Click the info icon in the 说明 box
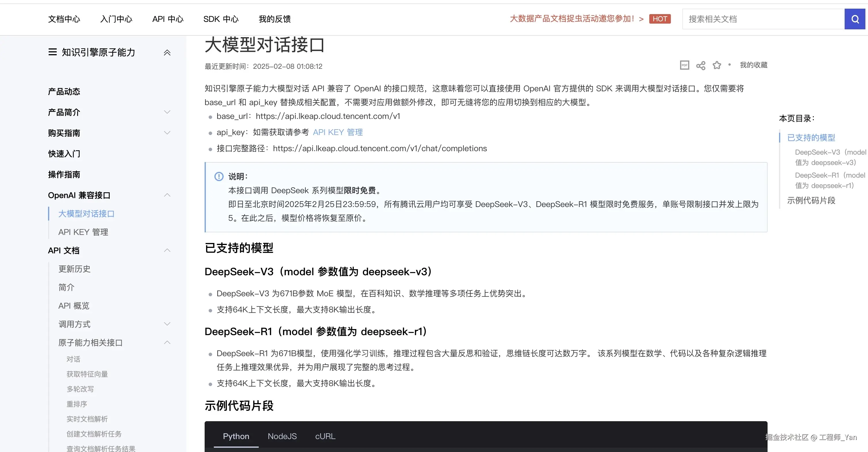The image size is (868, 452). tap(219, 176)
